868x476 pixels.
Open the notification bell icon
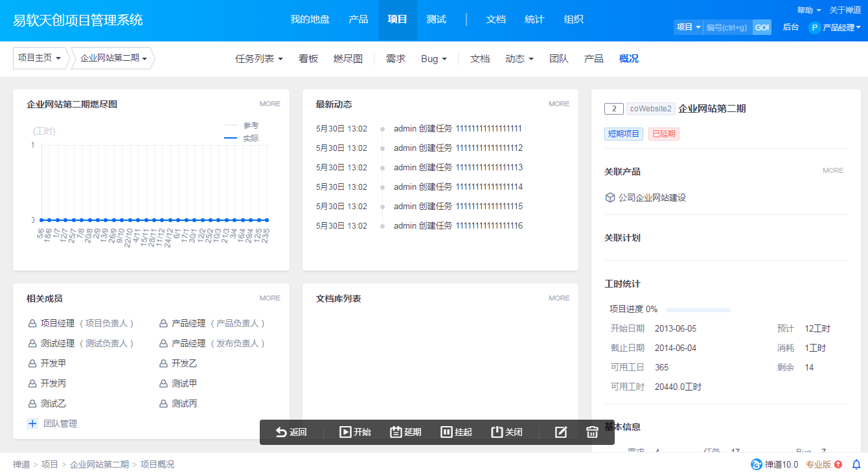[x=856, y=464]
